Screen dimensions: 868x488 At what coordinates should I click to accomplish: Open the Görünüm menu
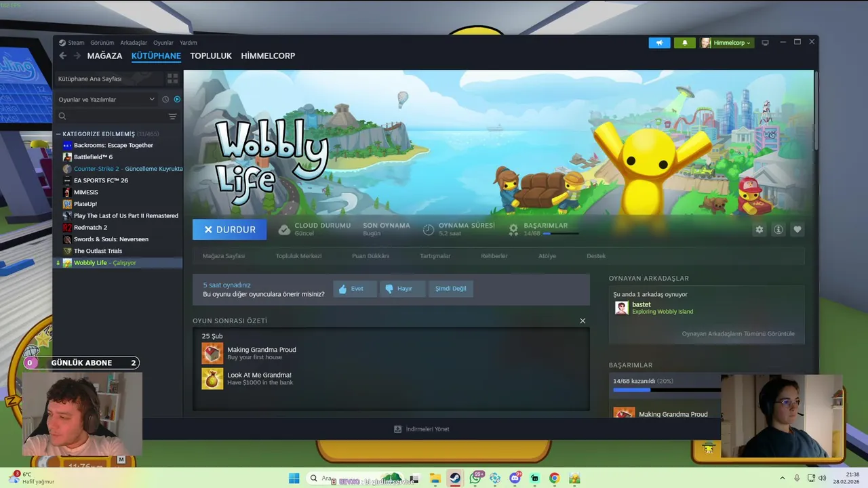tap(102, 43)
